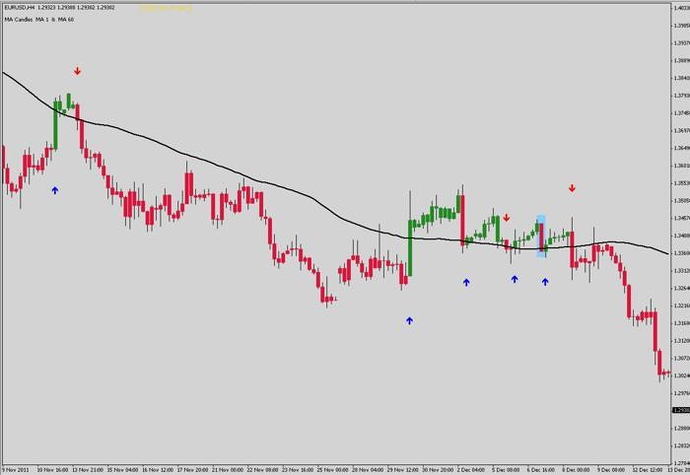
Task: Select the blue up arrow below 2 Dec drop
Action: (466, 282)
